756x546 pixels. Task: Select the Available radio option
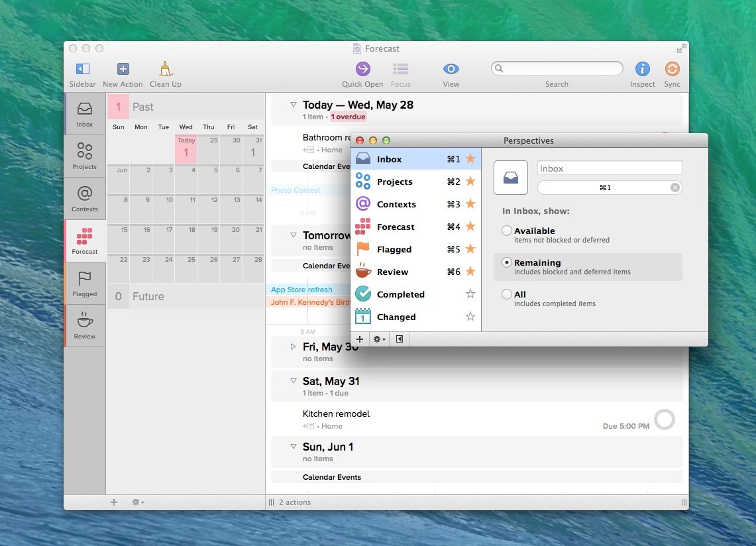507,231
